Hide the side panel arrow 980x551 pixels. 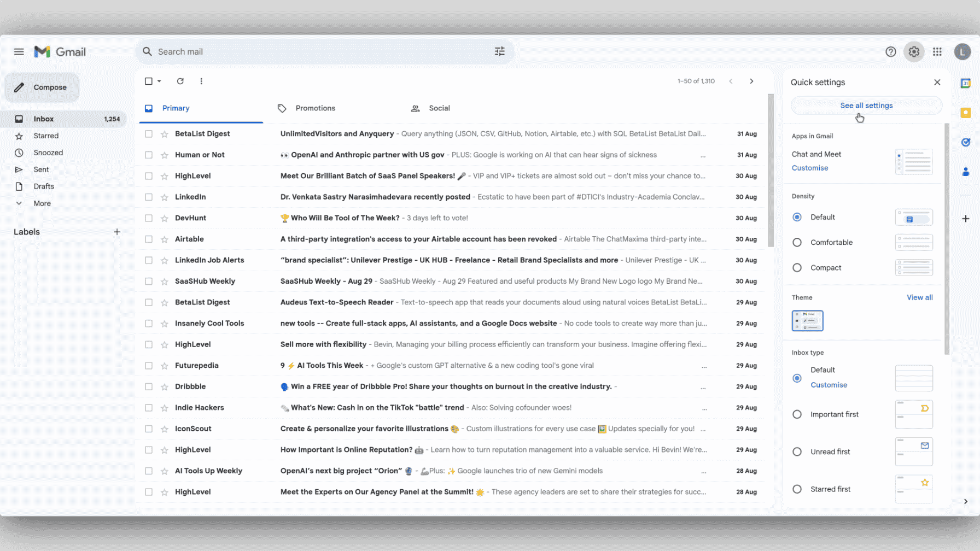click(966, 501)
